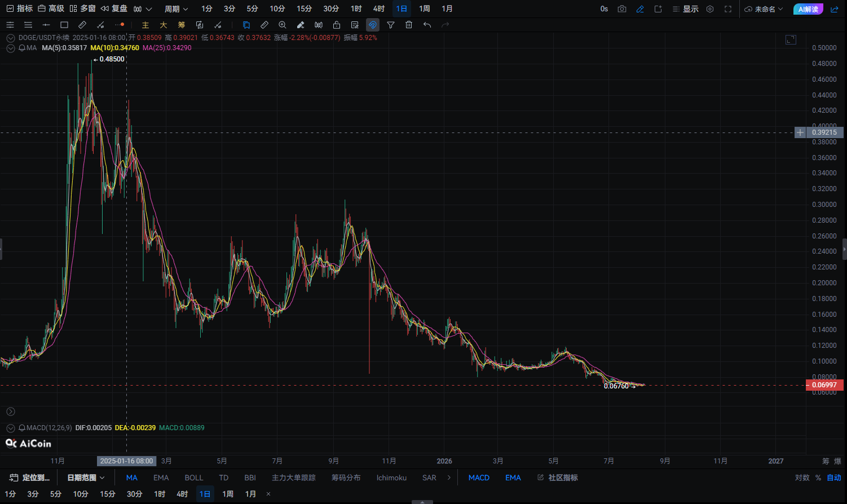
Task: Expand the collapsed sub-panel chevron above MACD
Action: click(10, 412)
